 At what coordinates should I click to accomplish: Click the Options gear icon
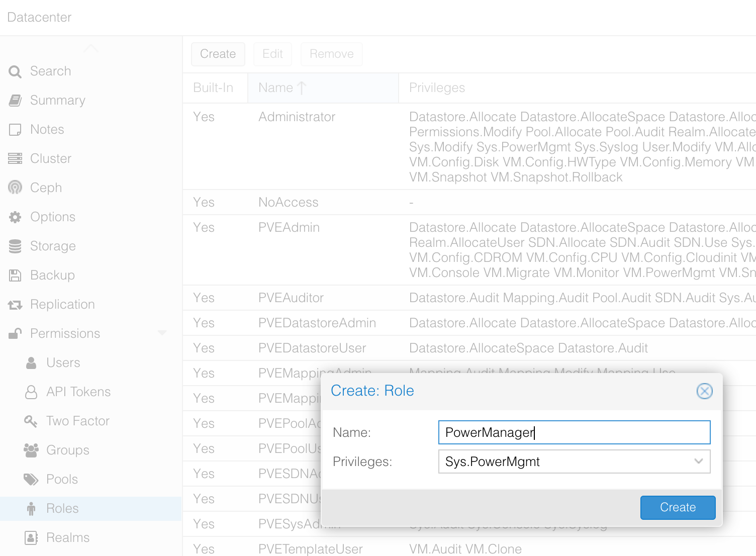(15, 217)
